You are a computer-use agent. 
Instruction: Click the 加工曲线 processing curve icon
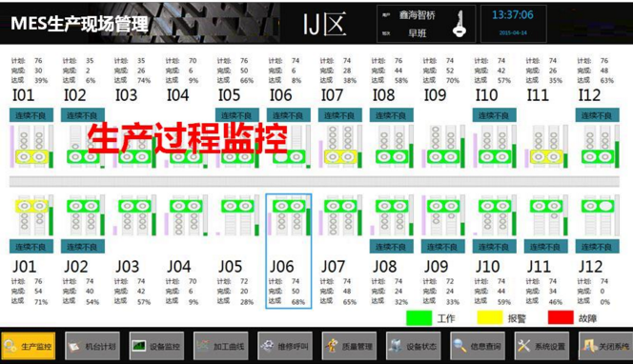(x=203, y=346)
